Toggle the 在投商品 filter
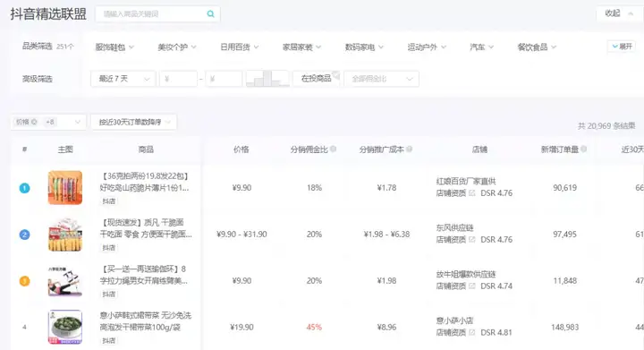The height and width of the screenshot is (350, 644). [317, 79]
